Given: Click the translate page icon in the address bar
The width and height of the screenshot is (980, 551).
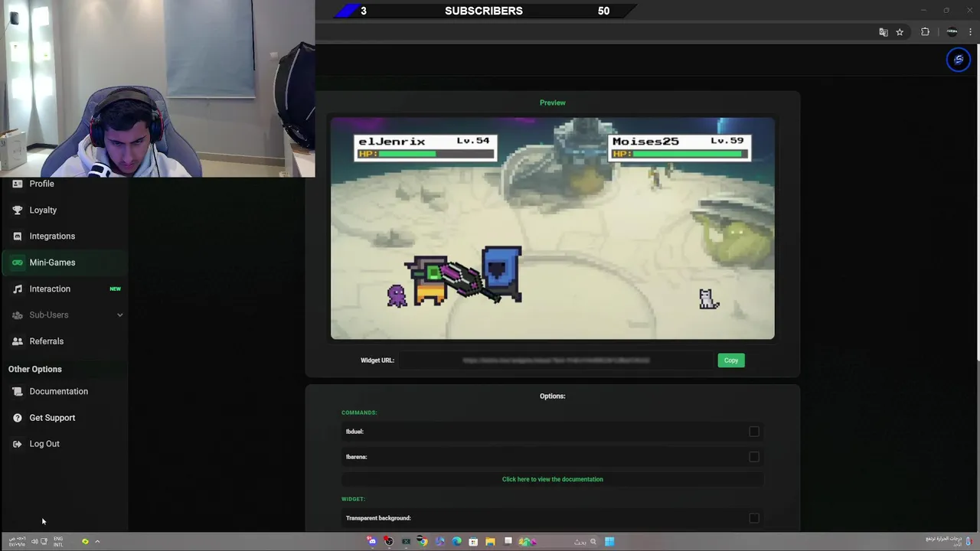Looking at the screenshot, I should 884,32.
